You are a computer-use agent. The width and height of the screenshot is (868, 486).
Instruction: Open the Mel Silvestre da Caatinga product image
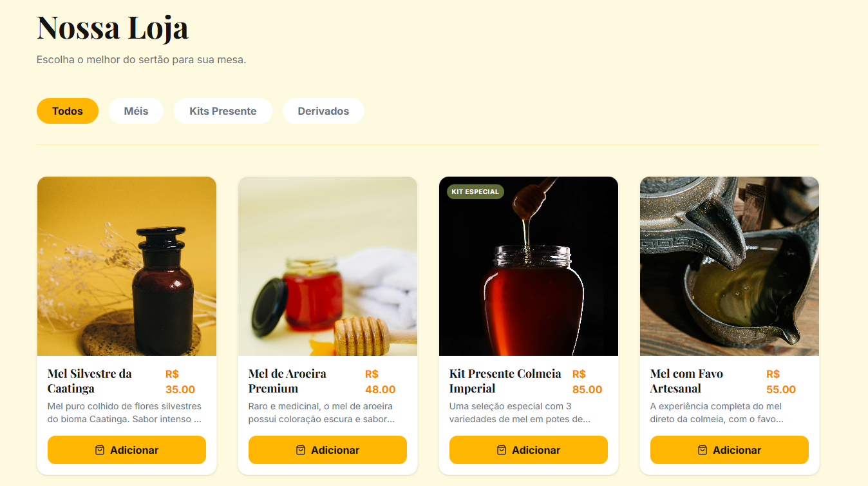point(127,266)
